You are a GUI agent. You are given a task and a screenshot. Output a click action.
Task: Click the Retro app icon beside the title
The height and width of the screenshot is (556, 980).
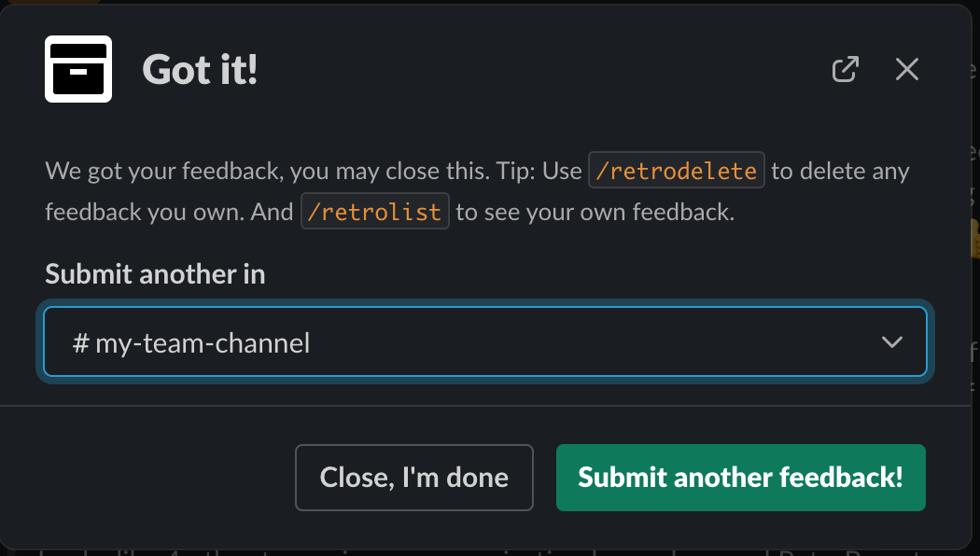[x=78, y=69]
